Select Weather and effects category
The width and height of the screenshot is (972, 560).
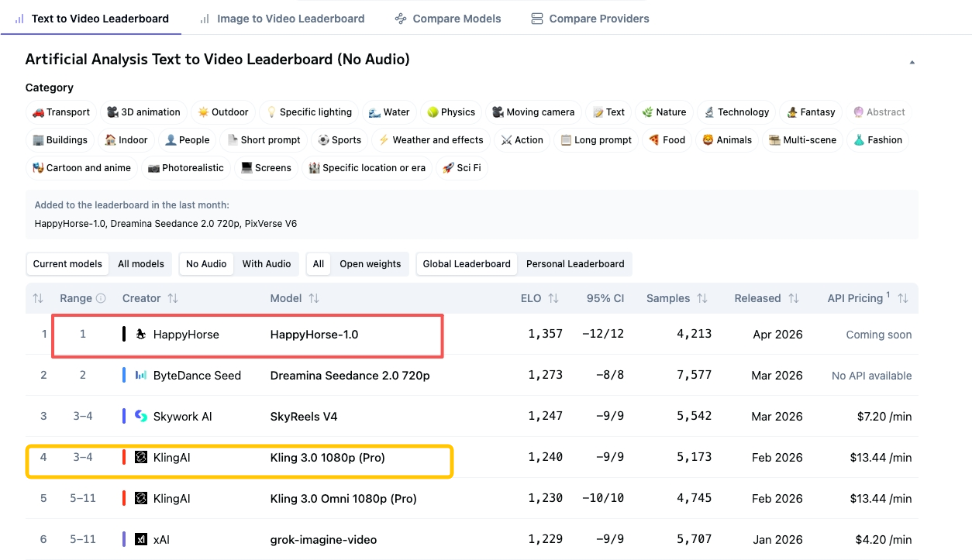point(430,140)
